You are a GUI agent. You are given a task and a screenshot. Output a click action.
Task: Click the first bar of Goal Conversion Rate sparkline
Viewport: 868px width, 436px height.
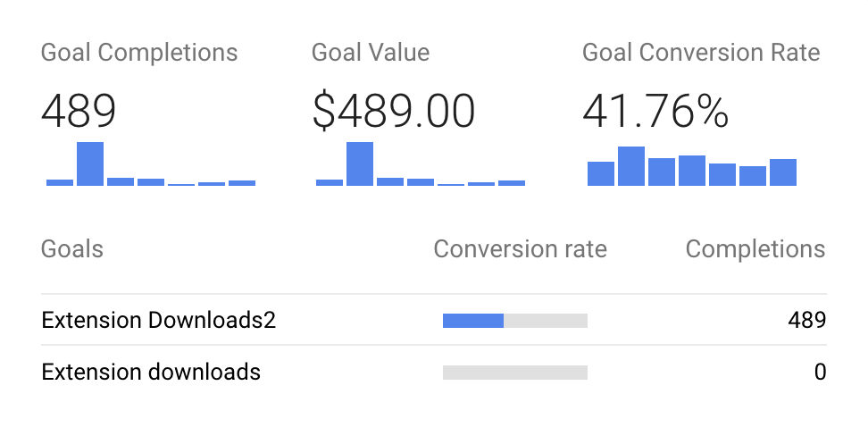(601, 174)
